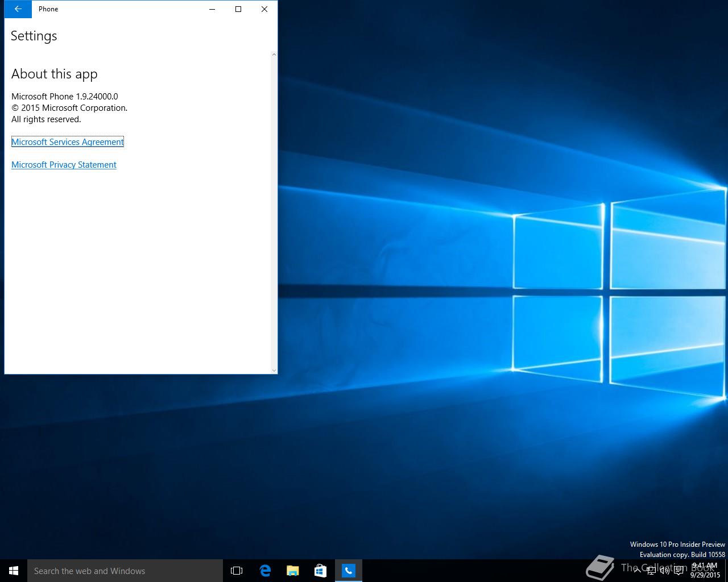The height and width of the screenshot is (582, 728).
Task: Open the Microsoft Services Agreement link
Action: pyautogui.click(x=67, y=142)
